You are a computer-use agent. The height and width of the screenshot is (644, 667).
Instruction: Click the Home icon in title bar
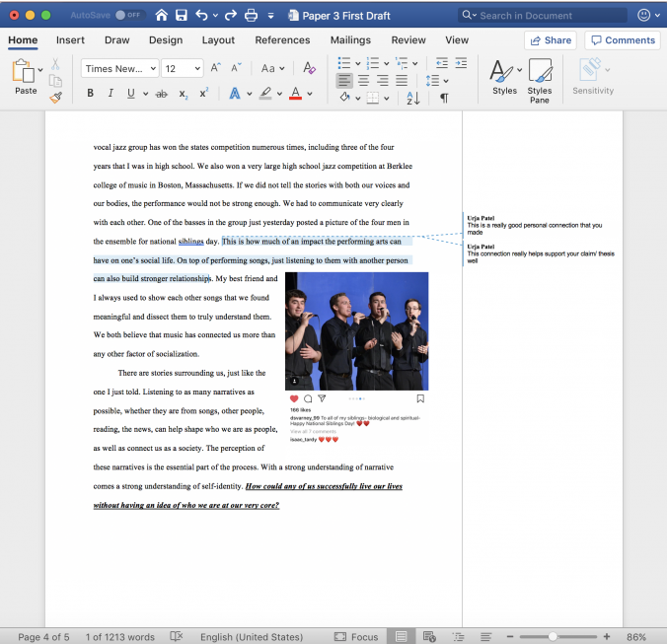tap(161, 16)
